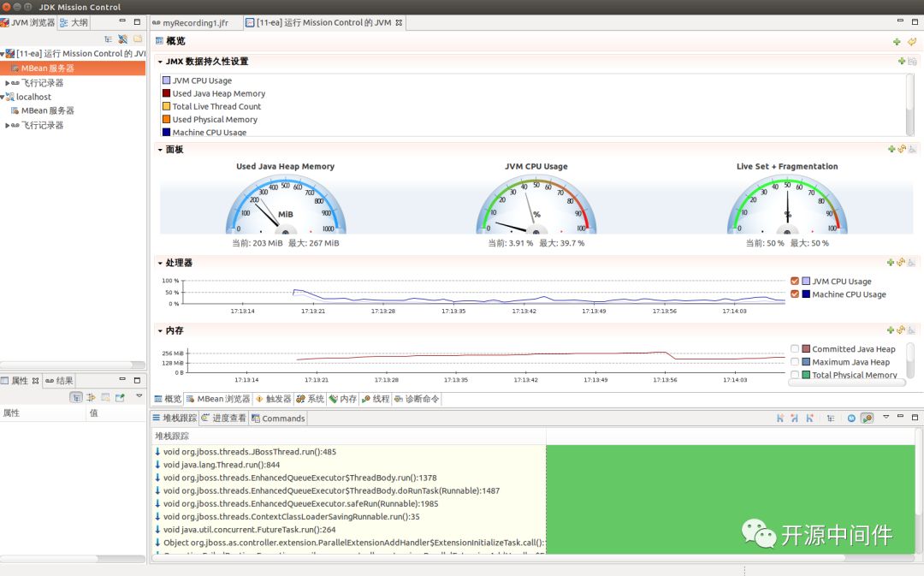Collapse the 内存 section
This screenshot has width=924, height=576.
(160, 331)
